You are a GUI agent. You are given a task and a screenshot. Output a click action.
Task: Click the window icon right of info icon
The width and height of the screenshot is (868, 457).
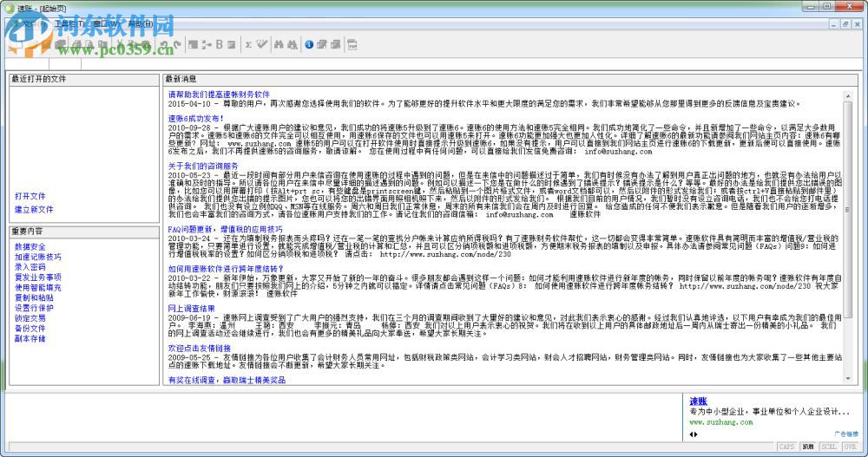coord(322,45)
